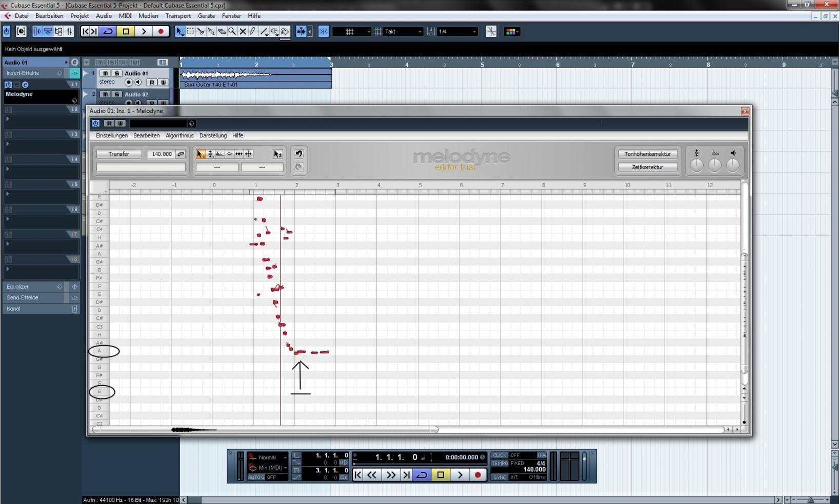The height and width of the screenshot is (504, 840).
Task: Open the Datei menu
Action: tap(22, 16)
